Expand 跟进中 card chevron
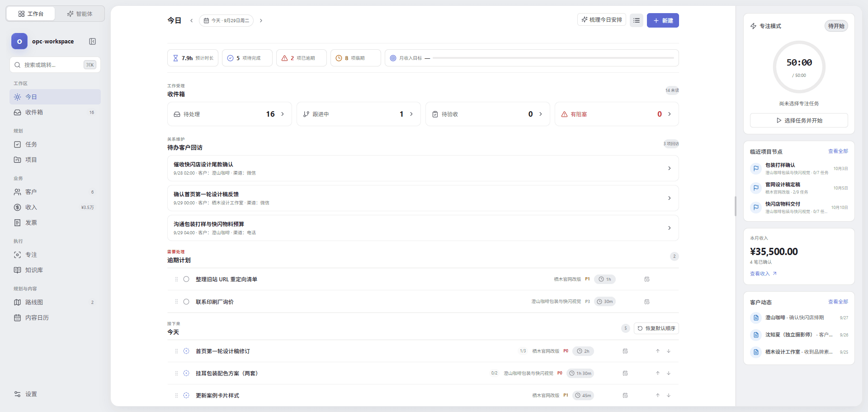This screenshot has height=412, width=868. click(411, 114)
